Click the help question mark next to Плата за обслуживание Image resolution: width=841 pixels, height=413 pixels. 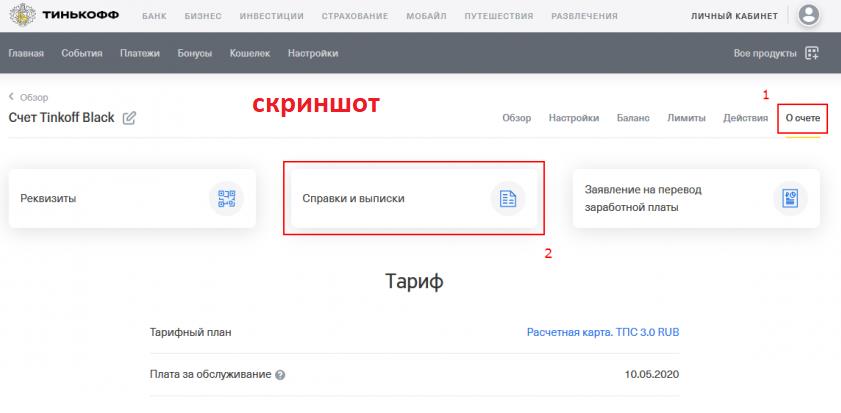pos(280,375)
